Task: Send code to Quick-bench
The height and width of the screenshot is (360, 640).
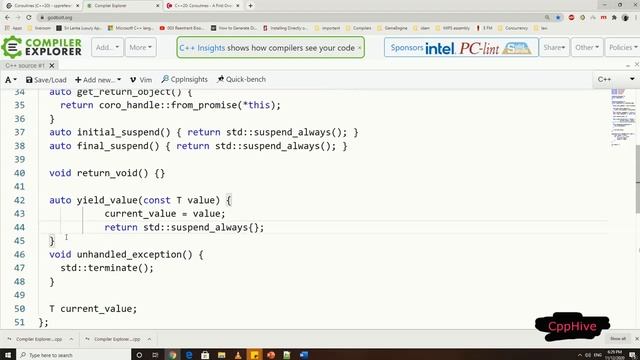Action: 241,79
